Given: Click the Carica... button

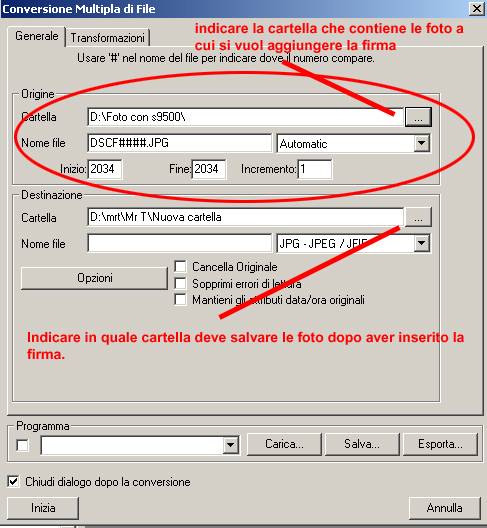Looking at the screenshot, I should click(x=284, y=444).
